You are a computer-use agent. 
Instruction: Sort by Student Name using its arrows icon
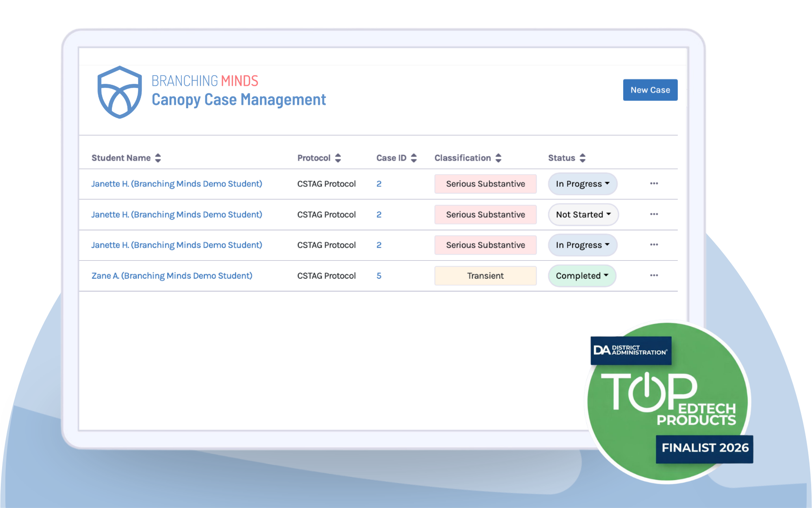click(x=158, y=158)
